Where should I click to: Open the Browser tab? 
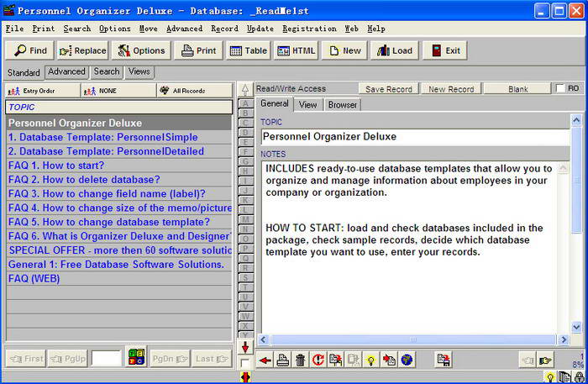click(343, 105)
